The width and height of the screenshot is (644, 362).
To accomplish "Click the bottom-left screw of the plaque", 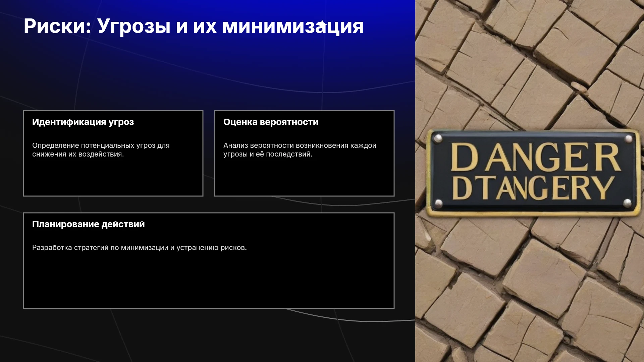I will click(x=438, y=203).
